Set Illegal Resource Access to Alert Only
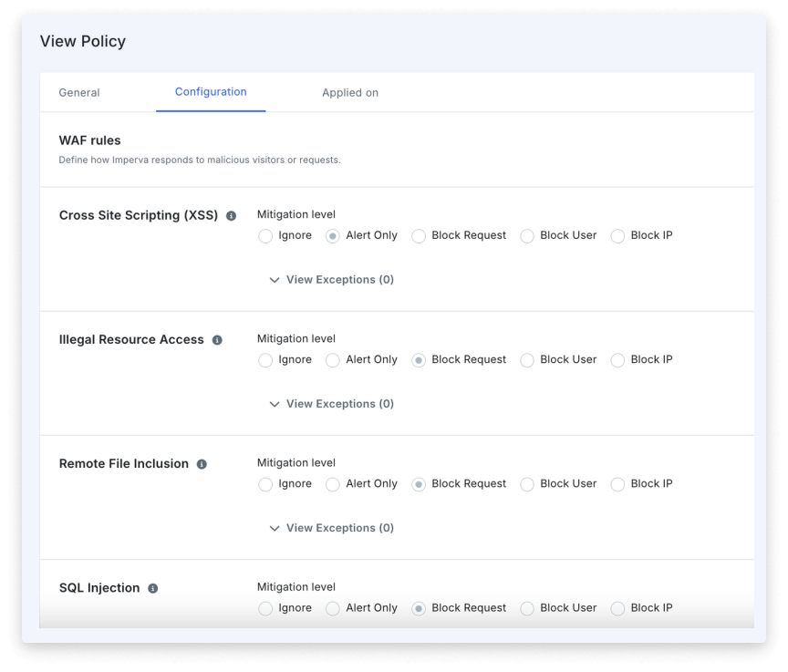 tap(333, 360)
